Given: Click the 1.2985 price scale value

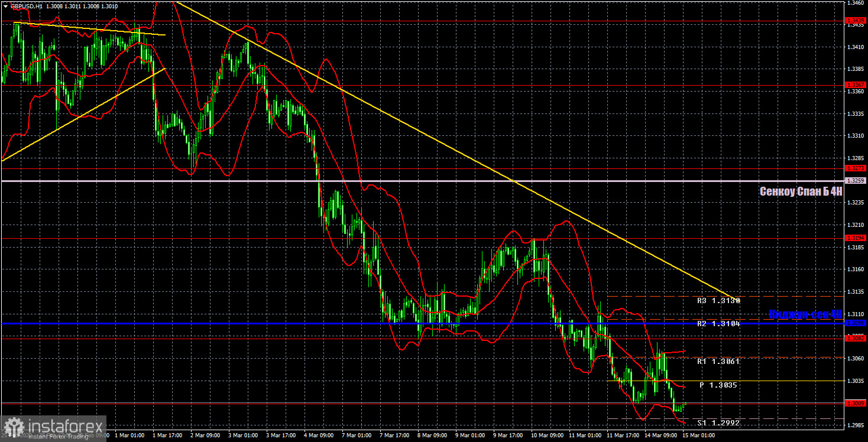Looking at the screenshot, I should [x=856, y=425].
